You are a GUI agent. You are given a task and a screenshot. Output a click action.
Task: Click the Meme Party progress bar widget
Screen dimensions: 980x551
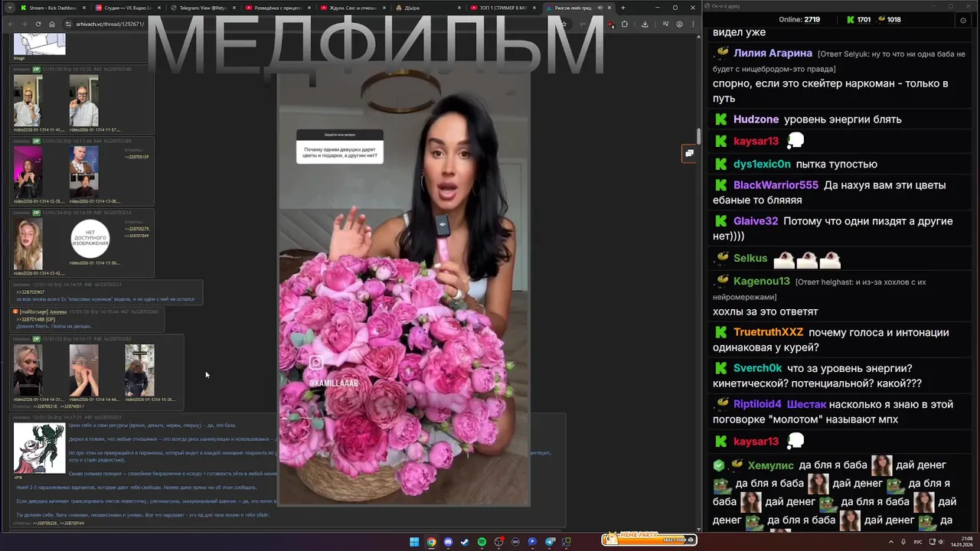point(649,539)
